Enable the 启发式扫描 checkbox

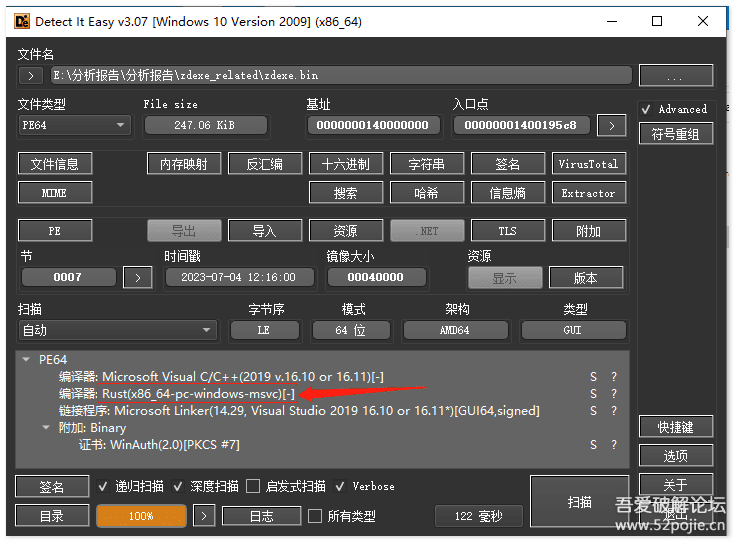coord(253,487)
